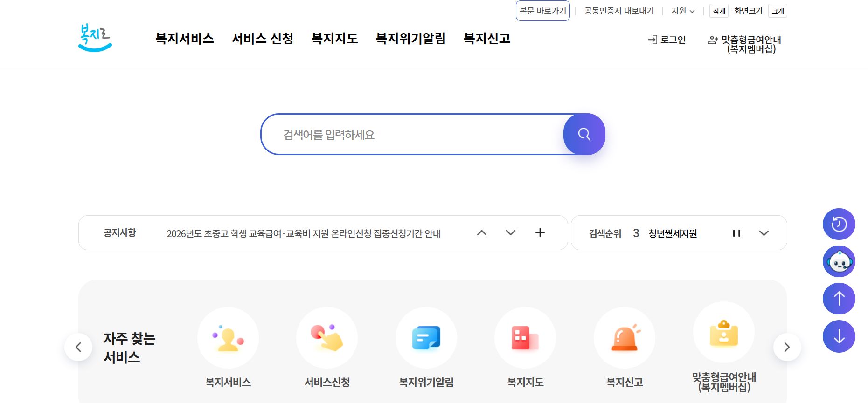Show previous notice with up chevron

[x=482, y=233]
